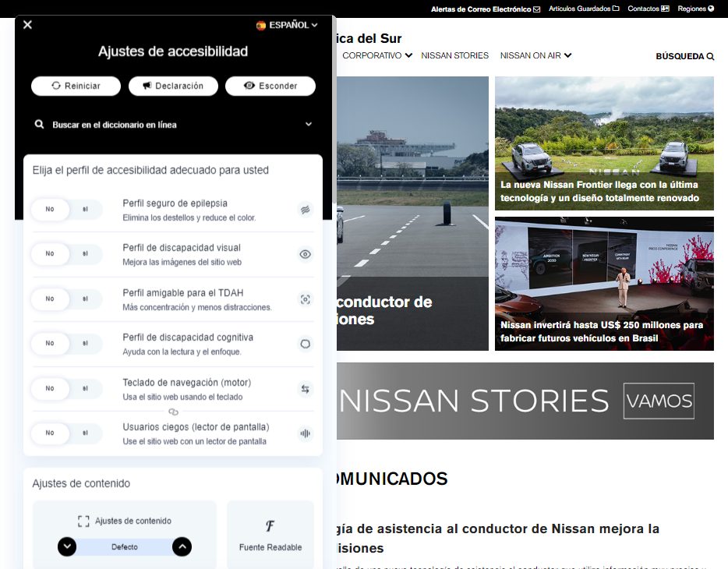This screenshot has height=569, width=728.
Task: Open the Español language dropdown
Action: coord(288,25)
